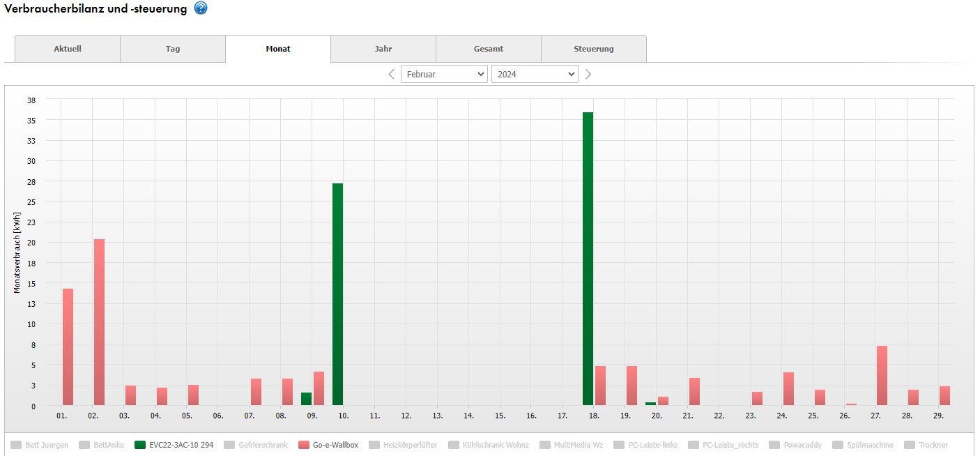Click the "Monatsverbrauch [kWh]" axis title
Screen dimensions: 980x456
click(17, 252)
